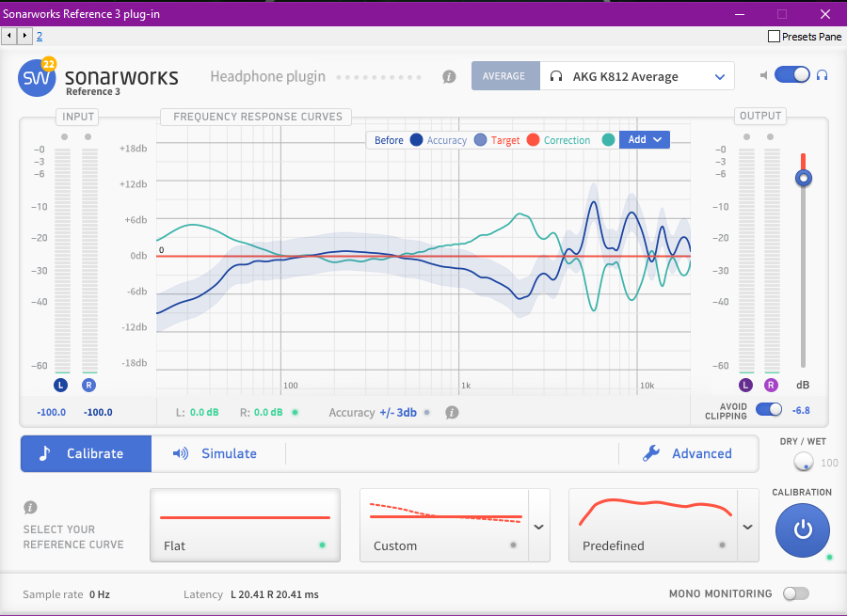Expand the Predefined curve dropdown arrow
The height and width of the screenshot is (616, 847).
[747, 527]
